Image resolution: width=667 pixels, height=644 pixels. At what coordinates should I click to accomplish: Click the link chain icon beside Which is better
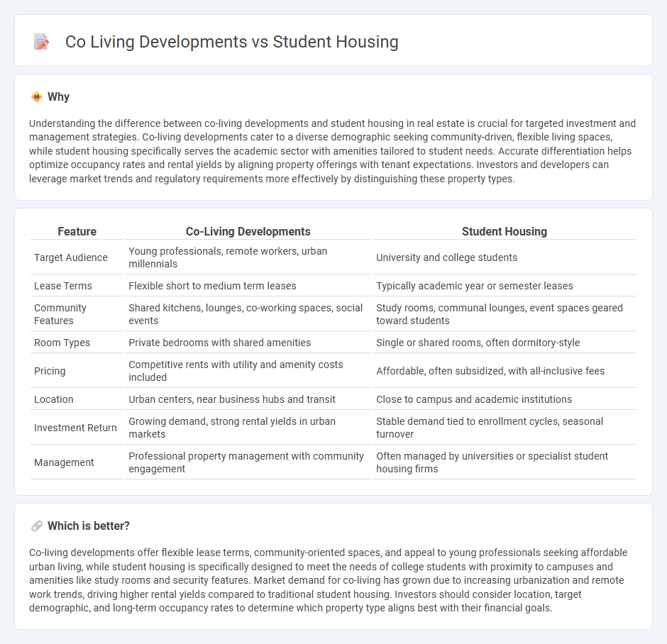(x=37, y=526)
